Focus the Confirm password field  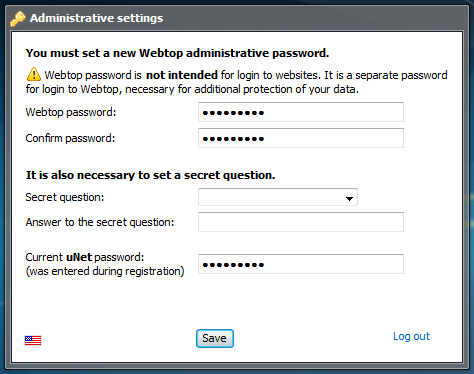point(301,138)
